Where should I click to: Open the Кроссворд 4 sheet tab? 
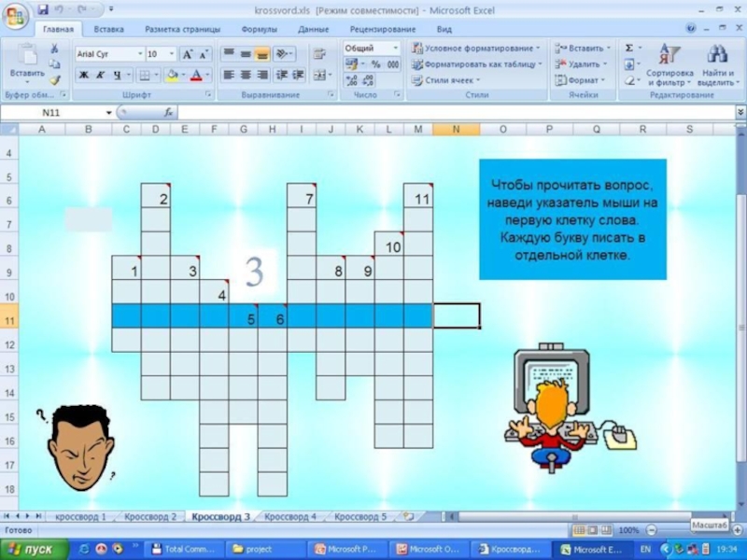290,517
